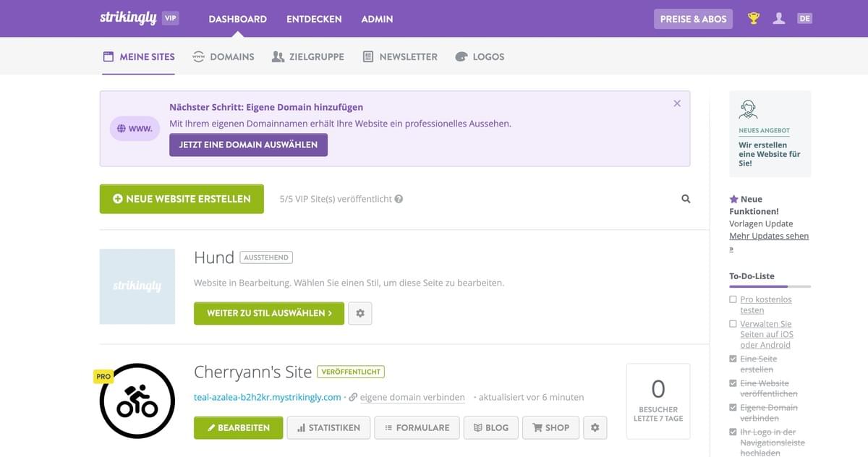Click the Veröffentlicht status badge
The image size is (868, 457).
pos(351,372)
